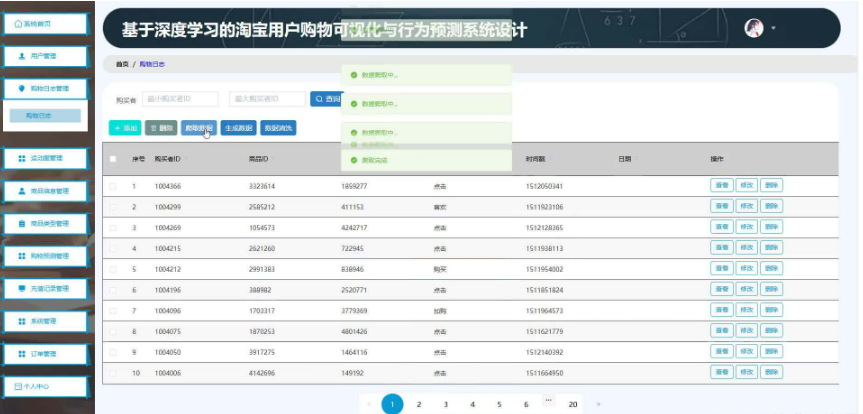The height and width of the screenshot is (414, 863).
Task: Click timestamp cell 1511923106
Action: coord(544,207)
